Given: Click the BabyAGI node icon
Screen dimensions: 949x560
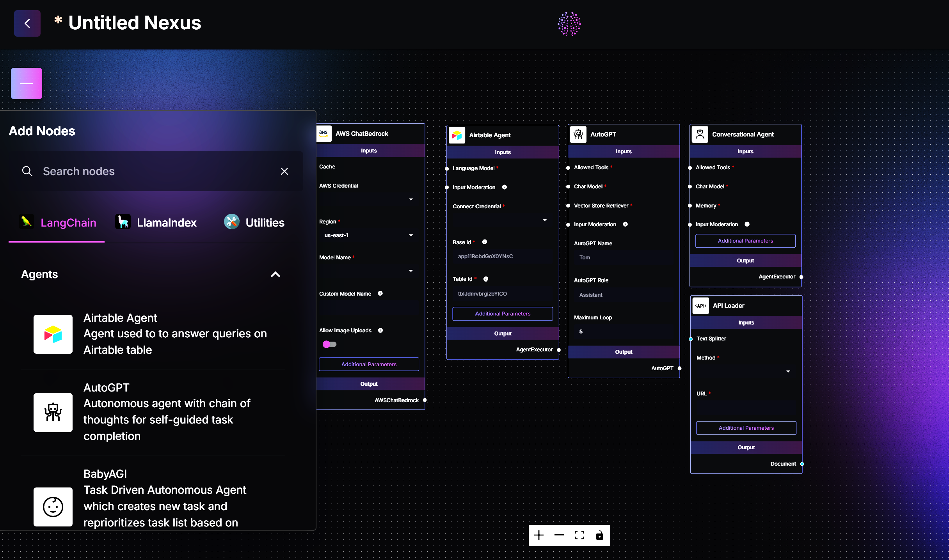Looking at the screenshot, I should click(x=53, y=507).
